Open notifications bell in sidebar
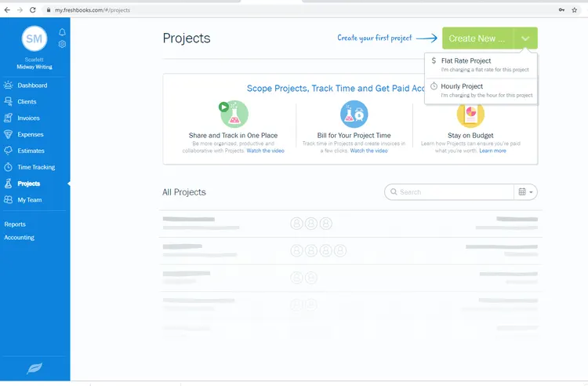The width and height of the screenshot is (588, 386). pyautogui.click(x=62, y=32)
